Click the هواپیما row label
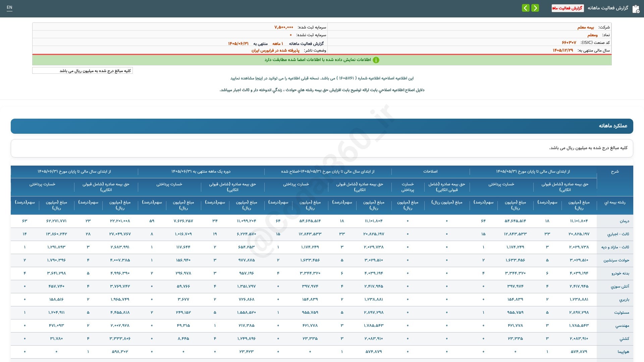Image resolution: width=644 pixels, height=362 pixels. coord(623,352)
